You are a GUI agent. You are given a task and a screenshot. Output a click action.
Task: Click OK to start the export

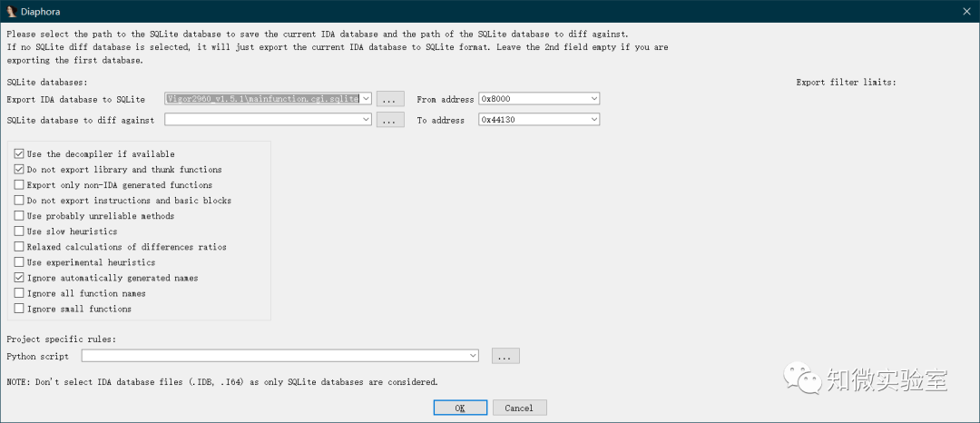(x=460, y=408)
